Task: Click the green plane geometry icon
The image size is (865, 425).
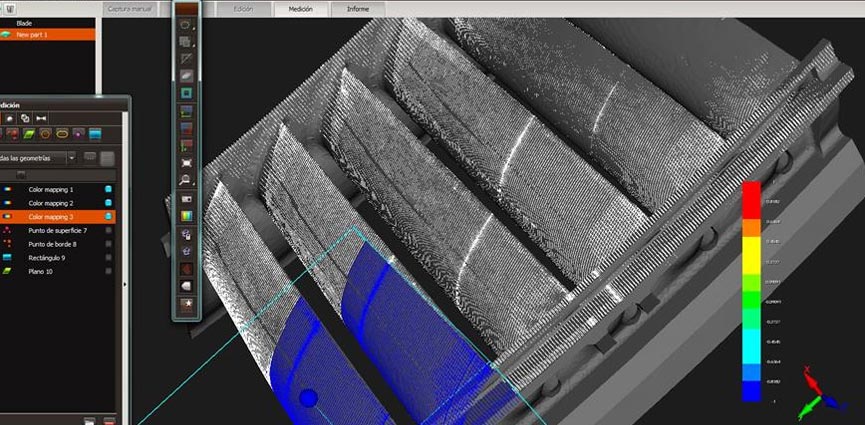Action: pyautogui.click(x=29, y=133)
